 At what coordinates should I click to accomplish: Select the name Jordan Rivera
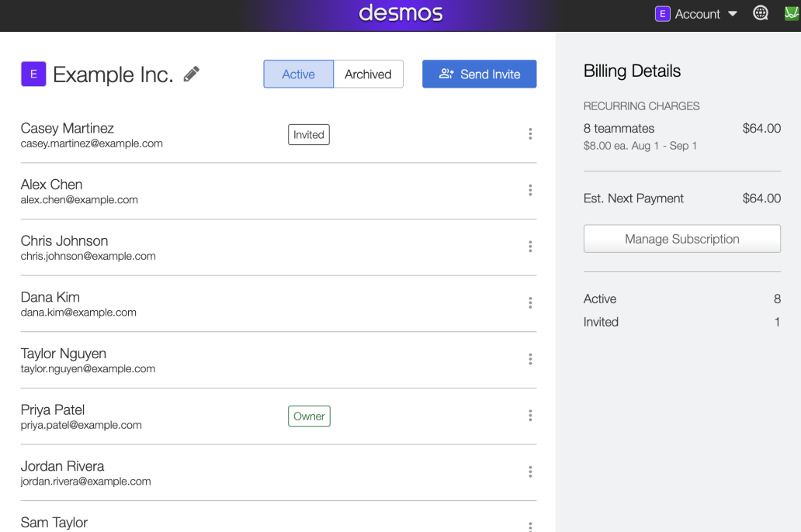point(62,466)
